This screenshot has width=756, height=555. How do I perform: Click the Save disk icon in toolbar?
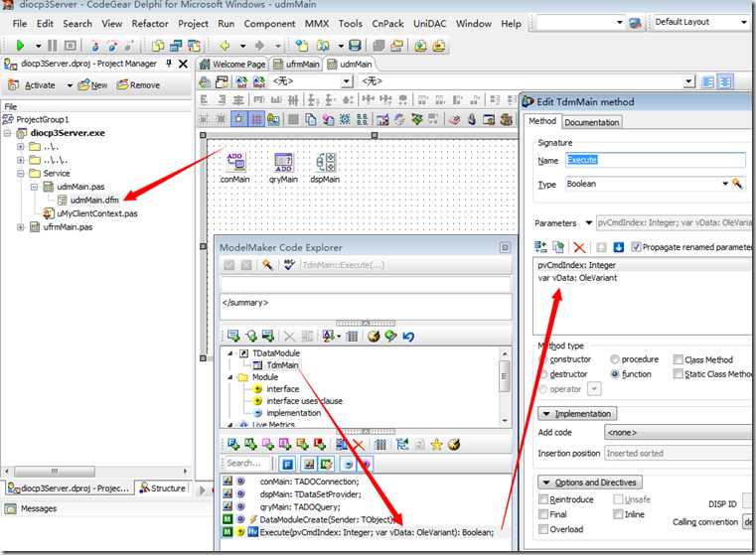(355, 46)
